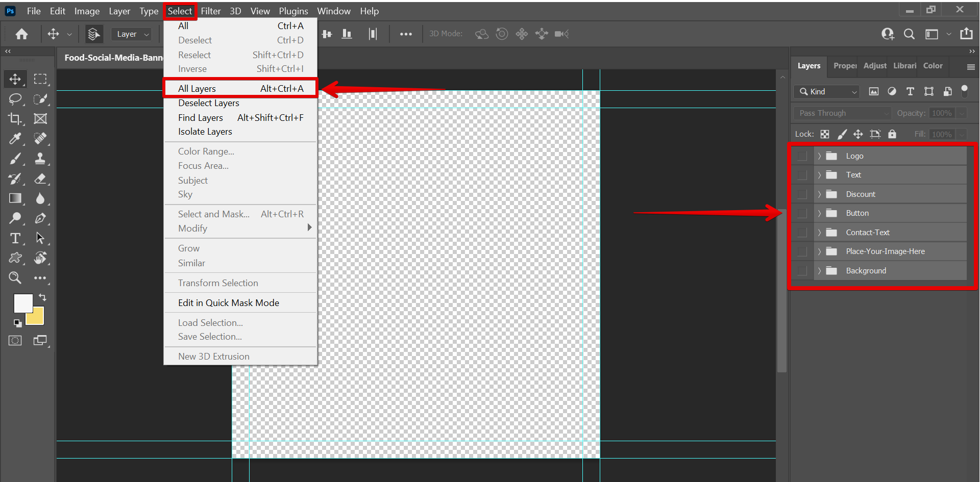Click the Home icon in the options bar
This screenshot has width=980, height=482.
click(x=21, y=34)
